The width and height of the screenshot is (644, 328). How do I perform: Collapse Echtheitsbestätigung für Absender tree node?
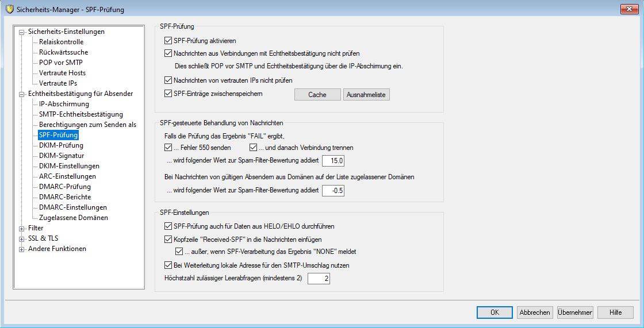(x=22, y=94)
